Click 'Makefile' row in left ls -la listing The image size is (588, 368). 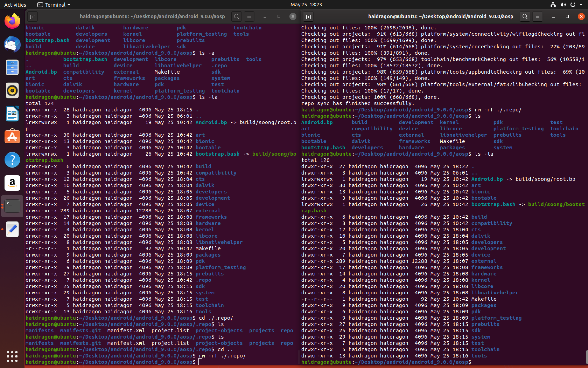tap(123, 248)
